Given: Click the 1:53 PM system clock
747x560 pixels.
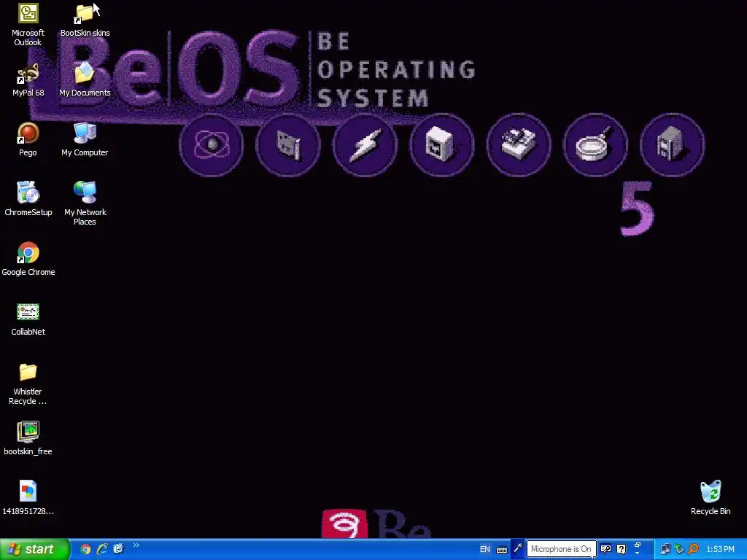Looking at the screenshot, I should point(720,550).
